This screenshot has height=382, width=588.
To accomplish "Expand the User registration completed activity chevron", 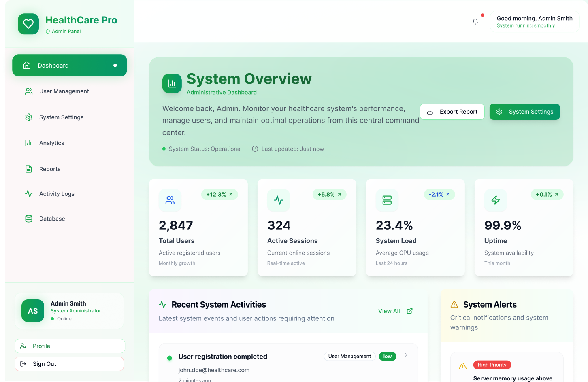I will click(x=406, y=355).
